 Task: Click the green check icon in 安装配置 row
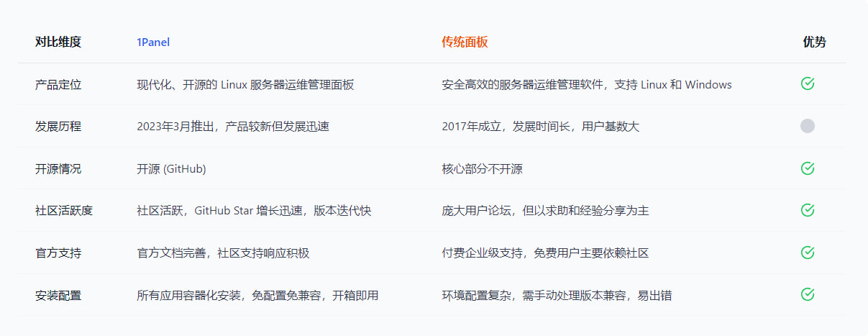coord(808,294)
